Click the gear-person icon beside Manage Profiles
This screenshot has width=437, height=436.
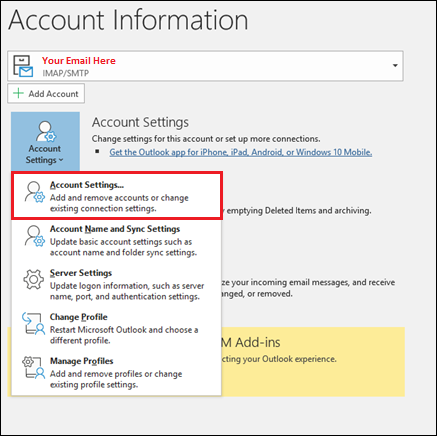point(33,368)
